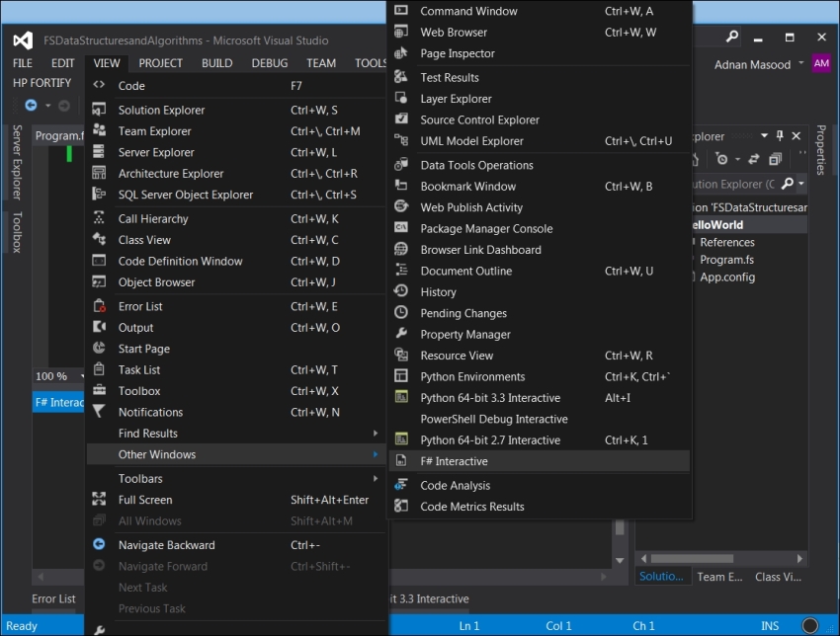
Task: Click the Package Manager Console icon
Action: [x=401, y=228]
